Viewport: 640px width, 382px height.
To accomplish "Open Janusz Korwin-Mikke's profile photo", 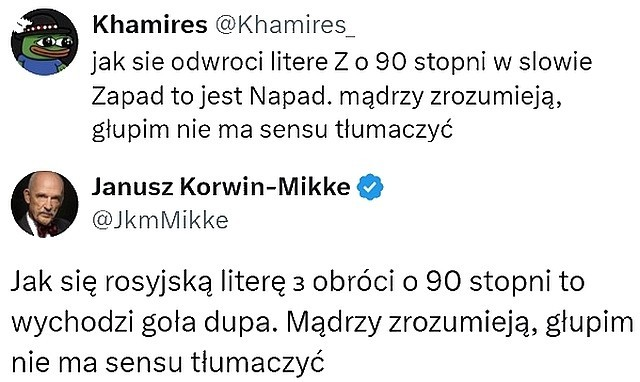I will 44,204.
